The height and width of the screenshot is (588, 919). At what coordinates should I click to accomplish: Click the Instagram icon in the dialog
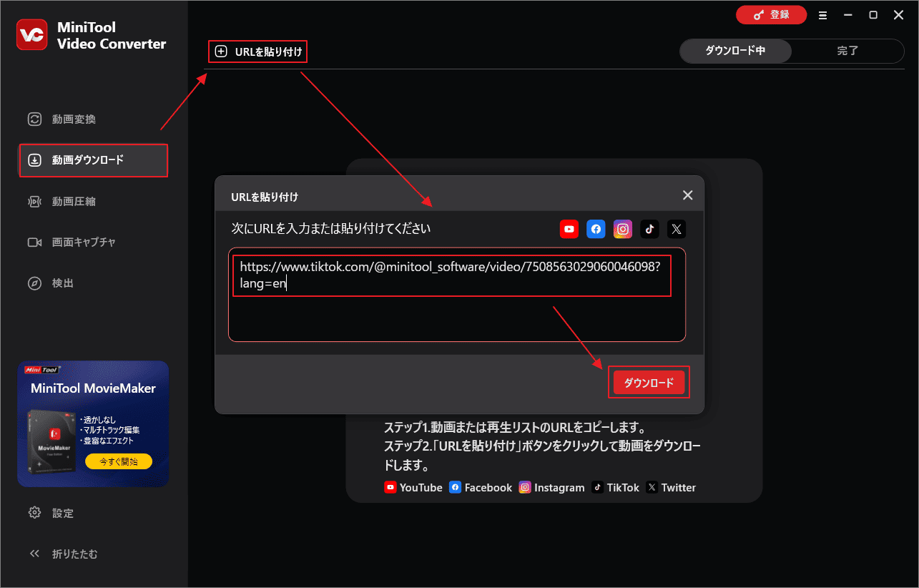click(623, 229)
